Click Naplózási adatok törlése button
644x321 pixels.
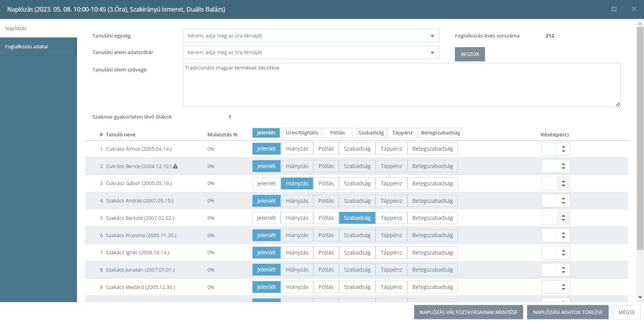pyautogui.click(x=568, y=312)
